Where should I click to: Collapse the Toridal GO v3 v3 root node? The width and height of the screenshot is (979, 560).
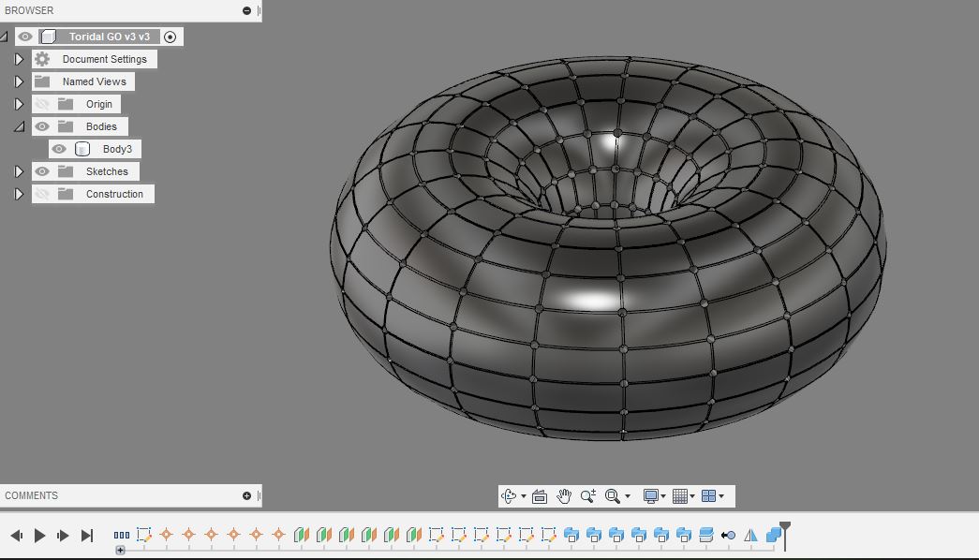[4, 37]
